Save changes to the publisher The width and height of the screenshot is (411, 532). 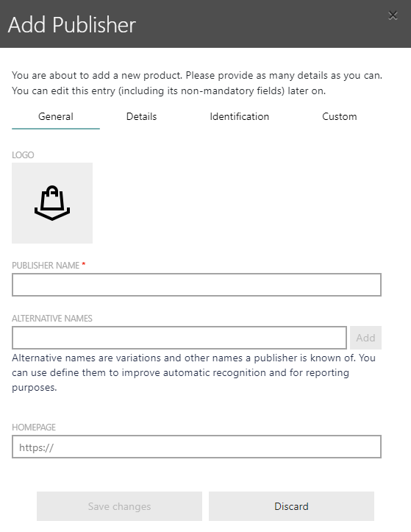[x=119, y=506]
